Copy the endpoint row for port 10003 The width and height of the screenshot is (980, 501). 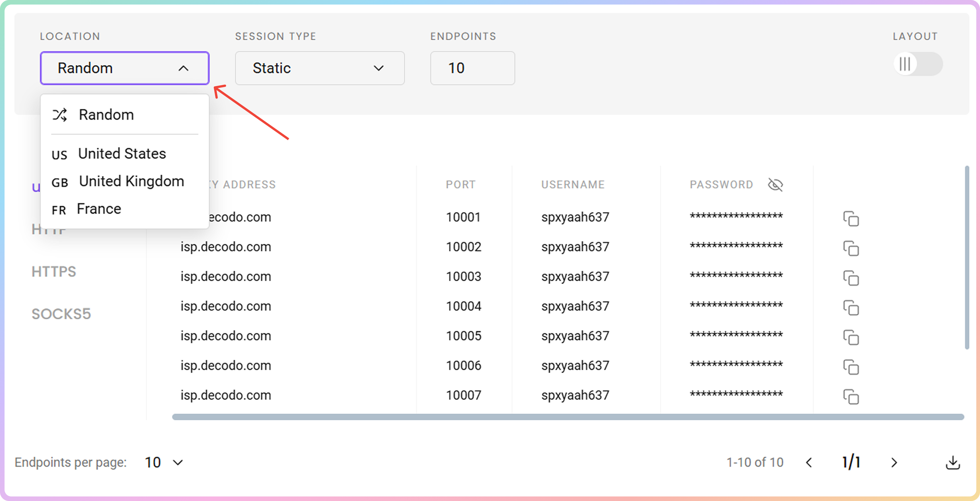pyautogui.click(x=851, y=278)
